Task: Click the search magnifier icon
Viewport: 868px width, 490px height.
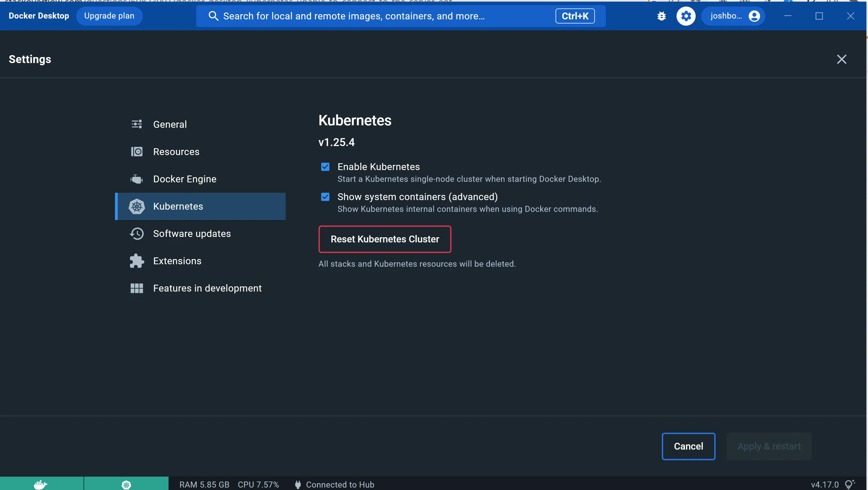Action: click(213, 16)
